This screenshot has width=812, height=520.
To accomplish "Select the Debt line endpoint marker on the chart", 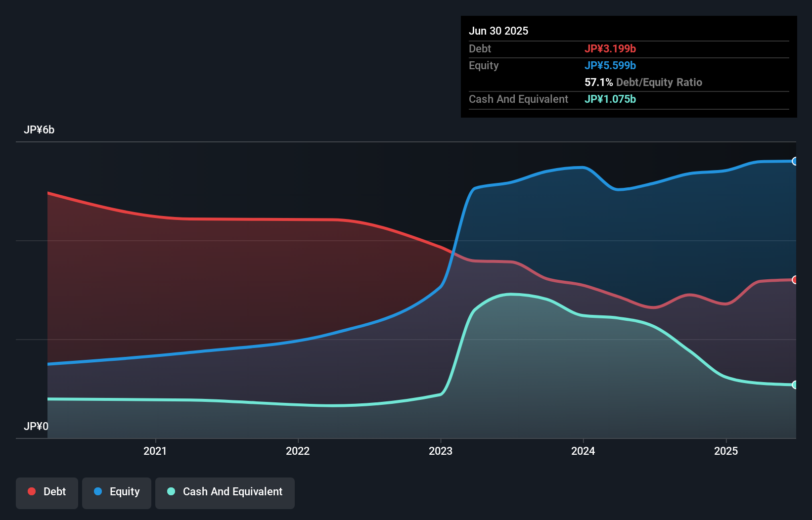I will point(795,280).
